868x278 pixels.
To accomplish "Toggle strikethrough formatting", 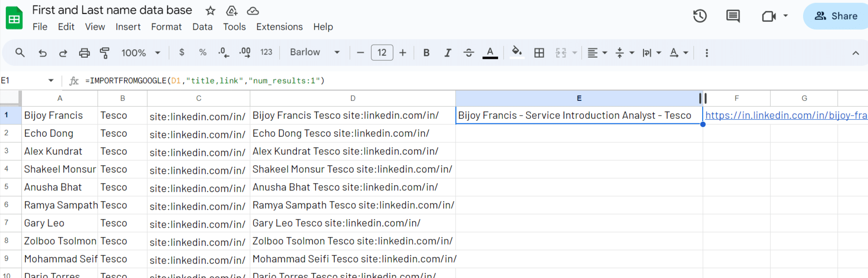I will coord(468,53).
